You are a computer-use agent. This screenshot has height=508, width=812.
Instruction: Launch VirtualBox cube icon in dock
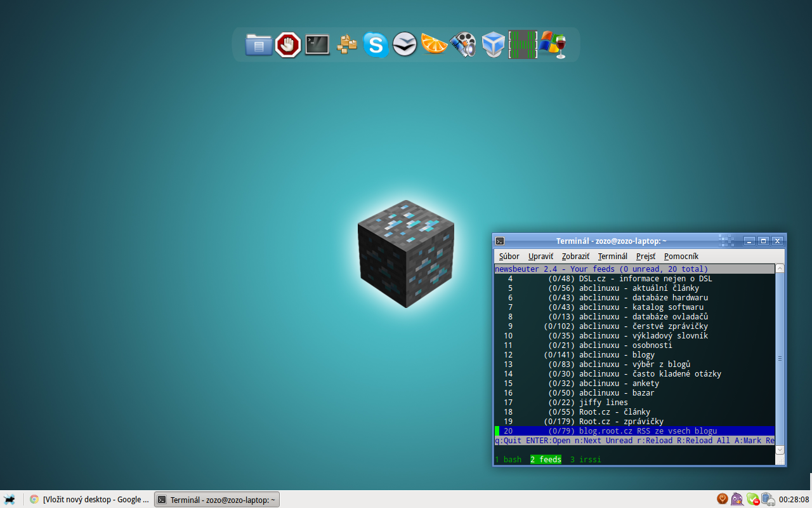(493, 45)
